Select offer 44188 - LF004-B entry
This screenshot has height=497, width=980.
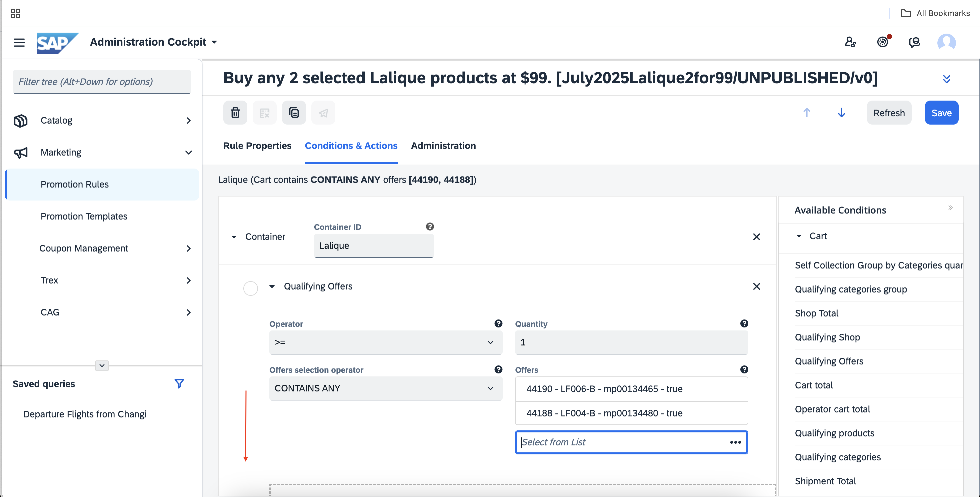[x=631, y=413]
